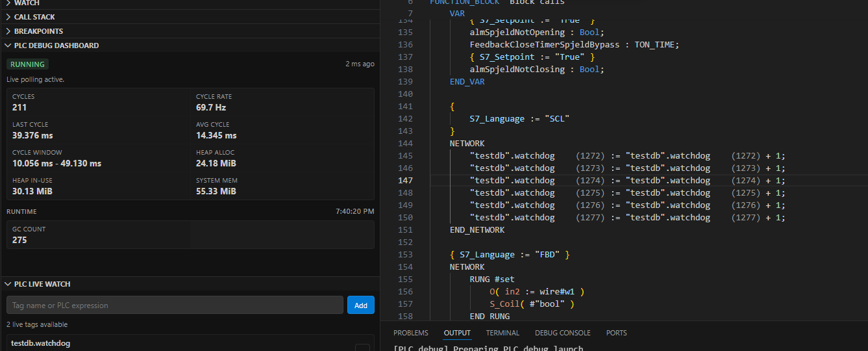The height and width of the screenshot is (351, 868).
Task: Click S7_Setpoint attribute on line 137
Action: [507, 57]
